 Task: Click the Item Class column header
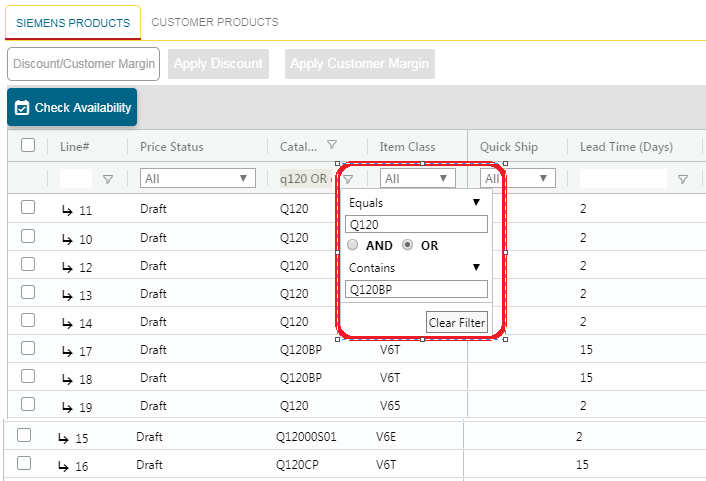[407, 147]
